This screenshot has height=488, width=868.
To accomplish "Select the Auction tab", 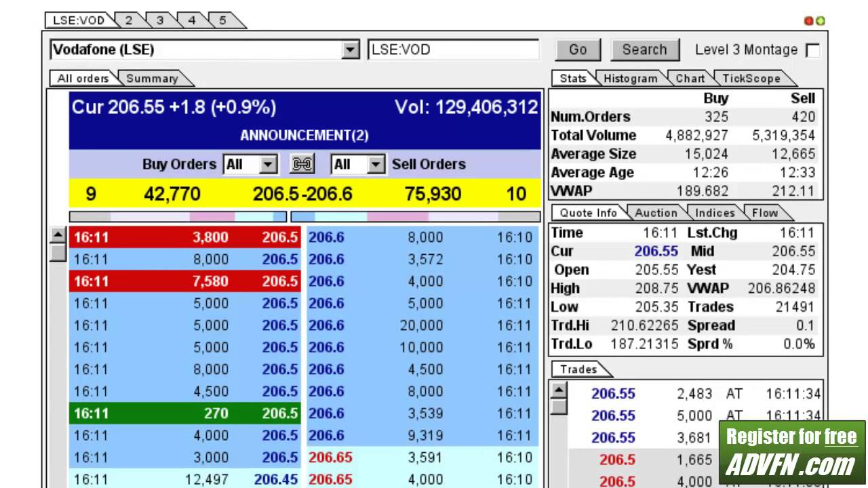I will tap(656, 213).
